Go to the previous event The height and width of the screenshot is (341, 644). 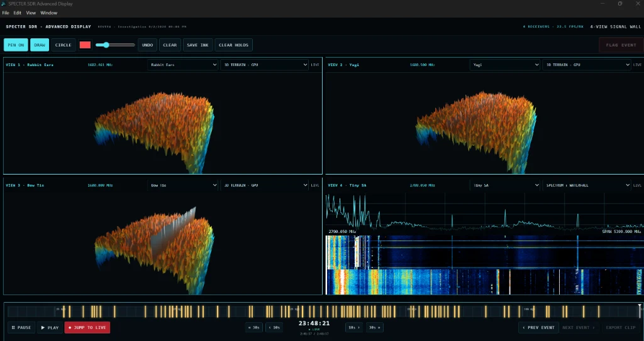click(538, 327)
